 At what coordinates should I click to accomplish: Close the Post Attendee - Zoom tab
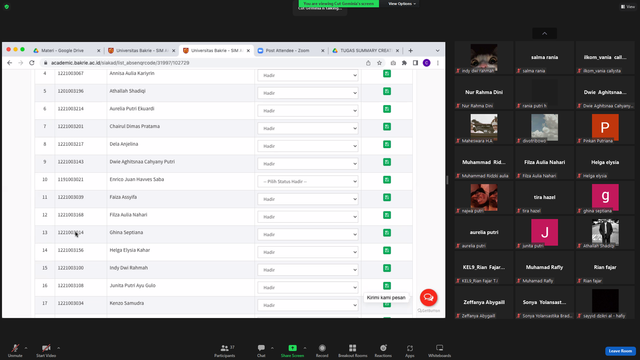click(323, 51)
